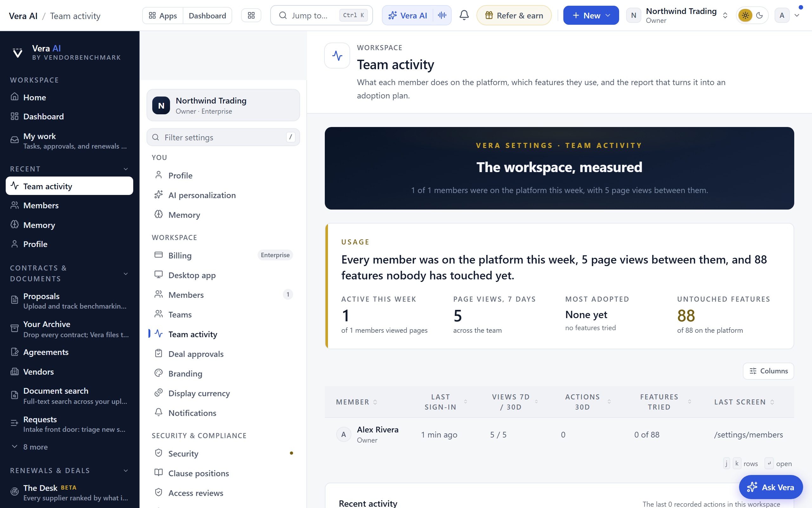812x508 pixels.
Task: Open Proposals in sidebar
Action: [x=69, y=301]
